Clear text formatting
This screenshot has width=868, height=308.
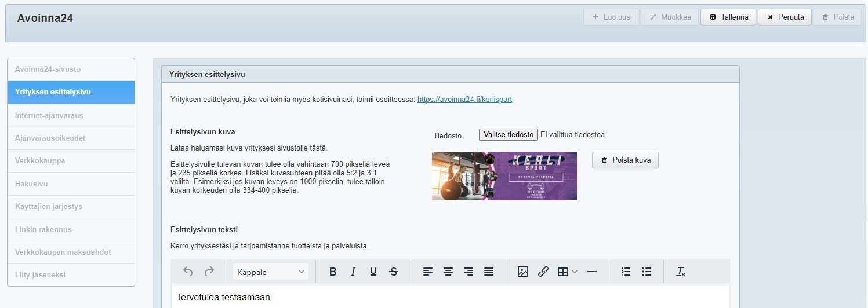point(681,272)
